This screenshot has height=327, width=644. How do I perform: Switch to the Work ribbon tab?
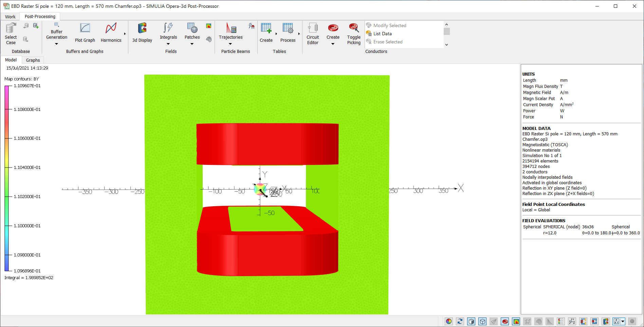(x=10, y=17)
